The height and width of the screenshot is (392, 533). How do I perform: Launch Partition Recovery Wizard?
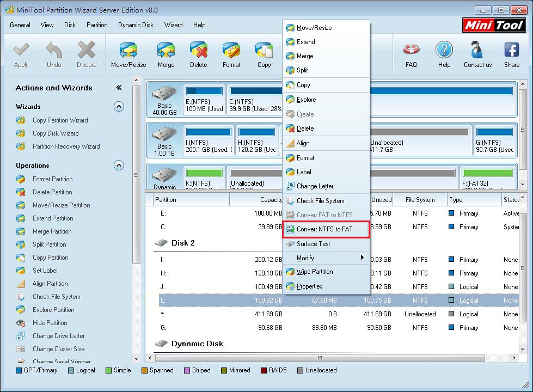66,146
